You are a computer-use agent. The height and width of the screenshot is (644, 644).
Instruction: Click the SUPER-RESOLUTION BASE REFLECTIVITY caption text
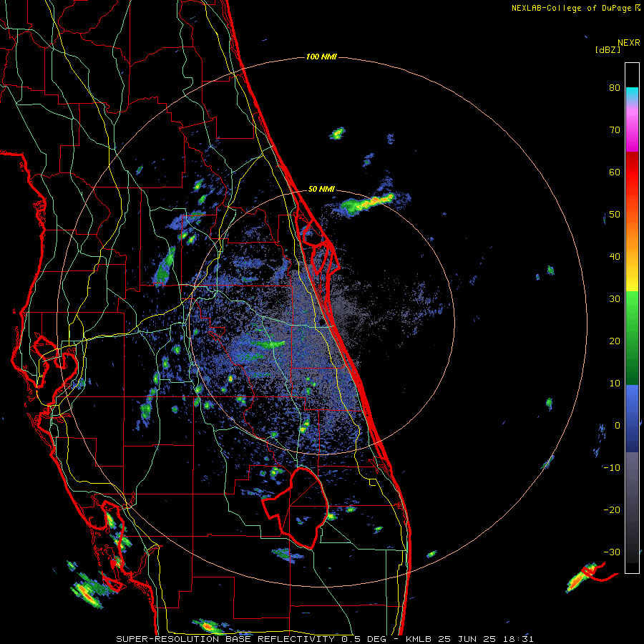[225, 639]
